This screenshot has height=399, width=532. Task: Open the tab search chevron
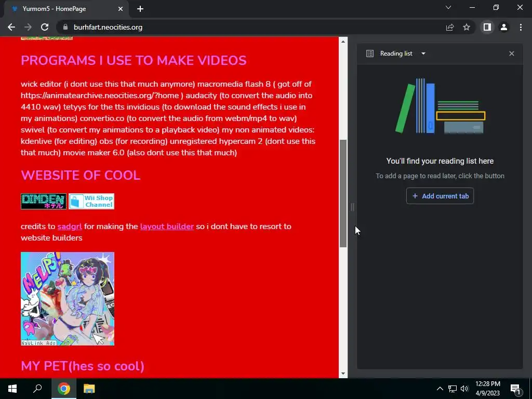(x=448, y=7)
